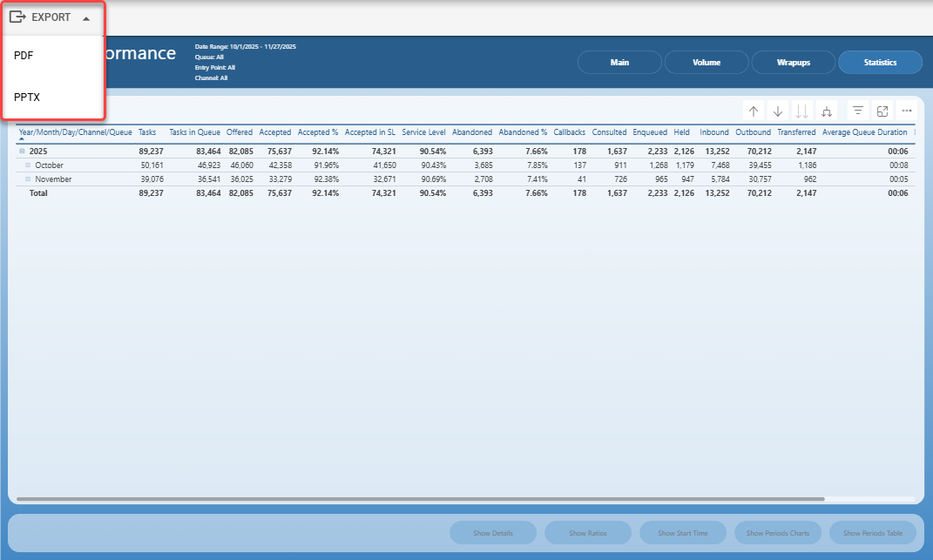Open focus mode for the table
This screenshot has height=560, width=933.
coord(882,111)
